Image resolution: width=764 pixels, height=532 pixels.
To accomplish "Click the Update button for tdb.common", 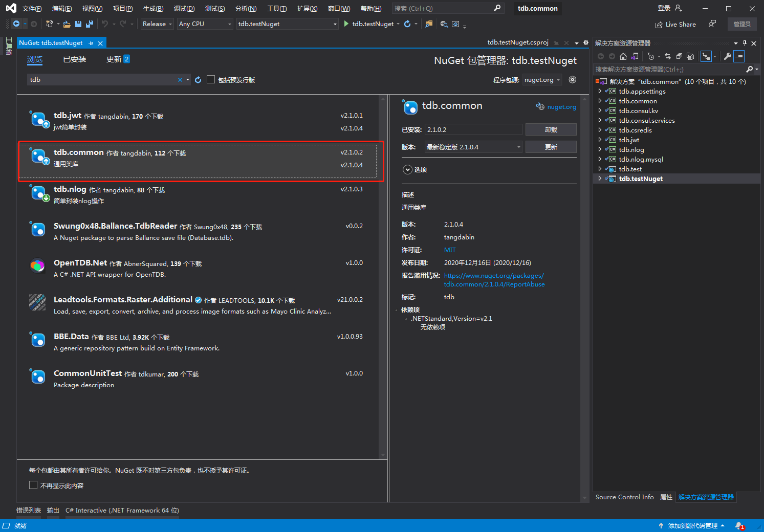I will (551, 147).
